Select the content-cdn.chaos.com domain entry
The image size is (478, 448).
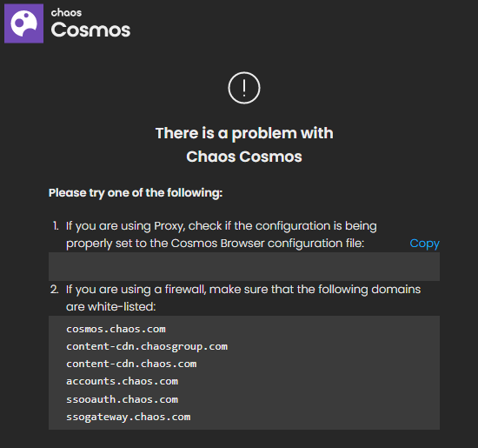(x=131, y=364)
